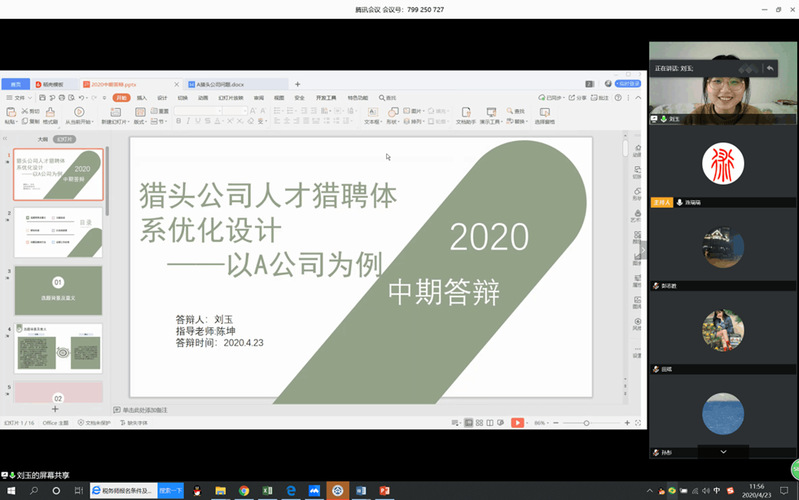Click the login button at top right
The image size is (799, 500).
coord(627,84)
